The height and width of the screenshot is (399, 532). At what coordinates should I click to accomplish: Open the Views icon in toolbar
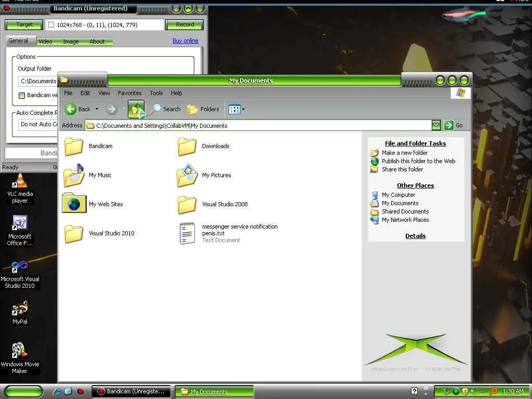pyautogui.click(x=234, y=109)
